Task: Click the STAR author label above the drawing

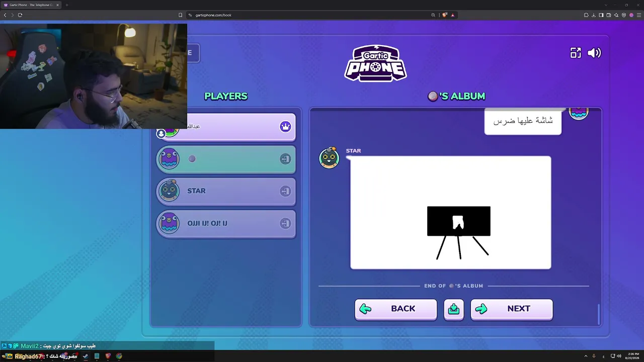Action: [x=353, y=150]
